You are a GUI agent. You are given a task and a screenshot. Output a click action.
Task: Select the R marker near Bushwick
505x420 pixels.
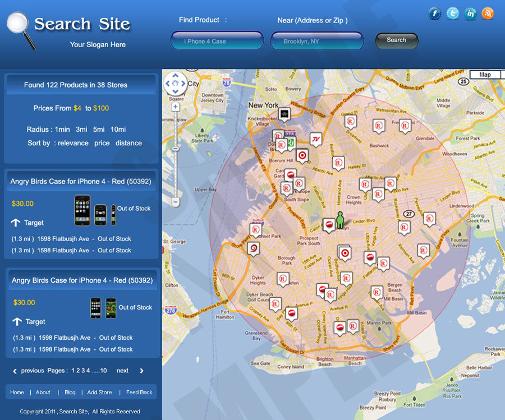pos(379,126)
